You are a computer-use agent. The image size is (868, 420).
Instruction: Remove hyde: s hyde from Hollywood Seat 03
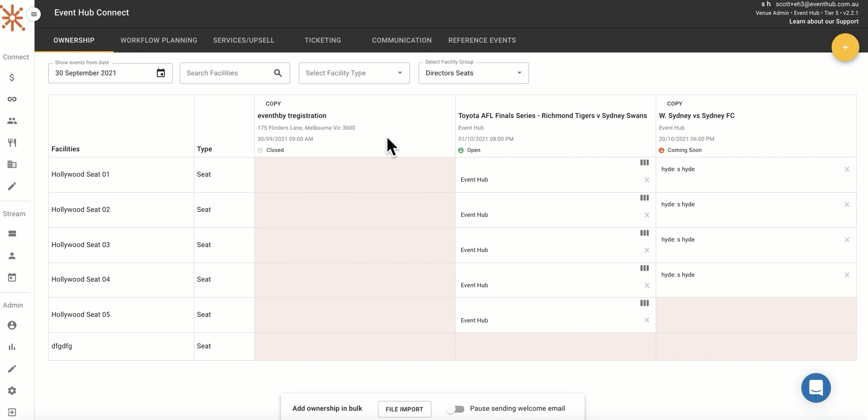point(847,240)
